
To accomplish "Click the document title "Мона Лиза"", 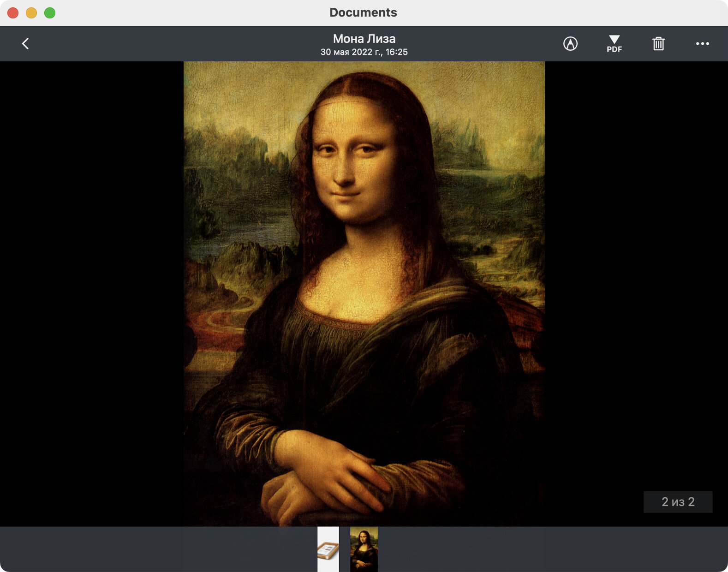I will (x=364, y=39).
